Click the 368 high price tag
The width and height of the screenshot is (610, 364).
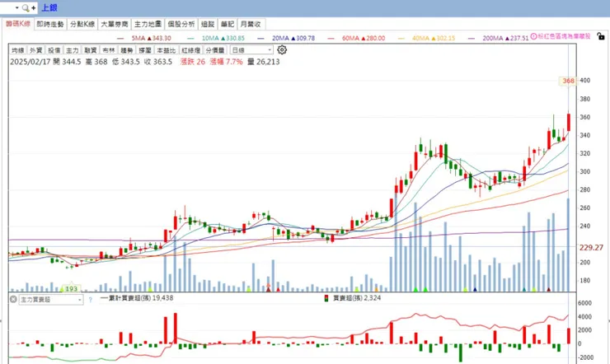[x=569, y=81]
